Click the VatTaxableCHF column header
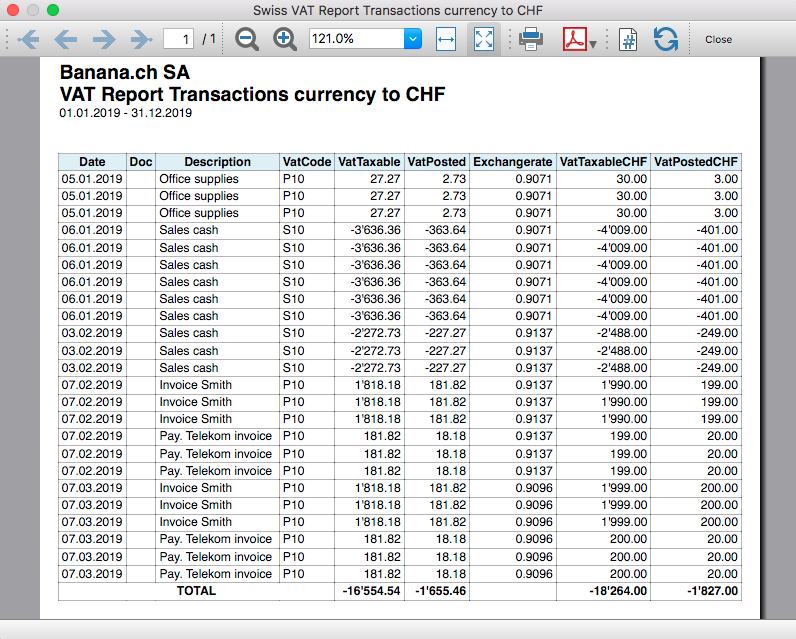 click(603, 162)
